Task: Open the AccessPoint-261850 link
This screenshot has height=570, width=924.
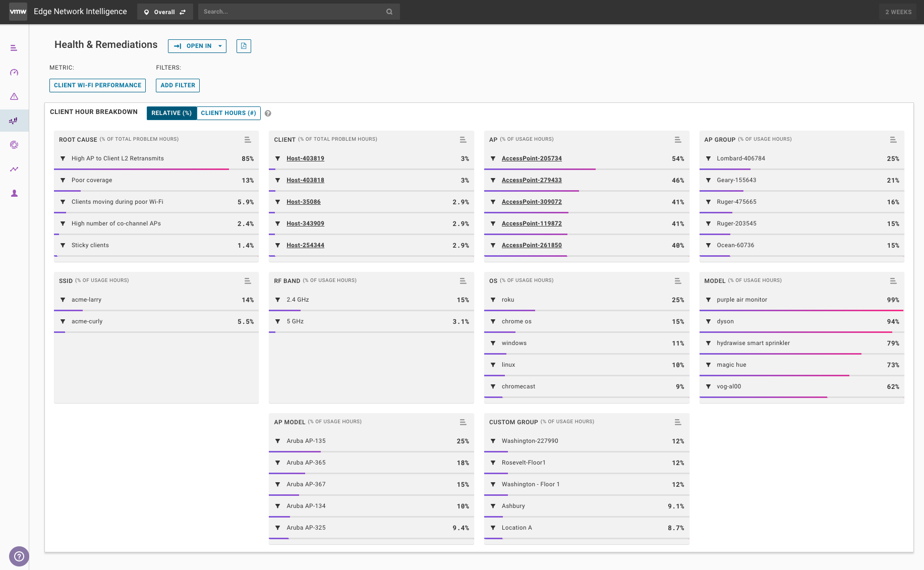Action: point(532,245)
